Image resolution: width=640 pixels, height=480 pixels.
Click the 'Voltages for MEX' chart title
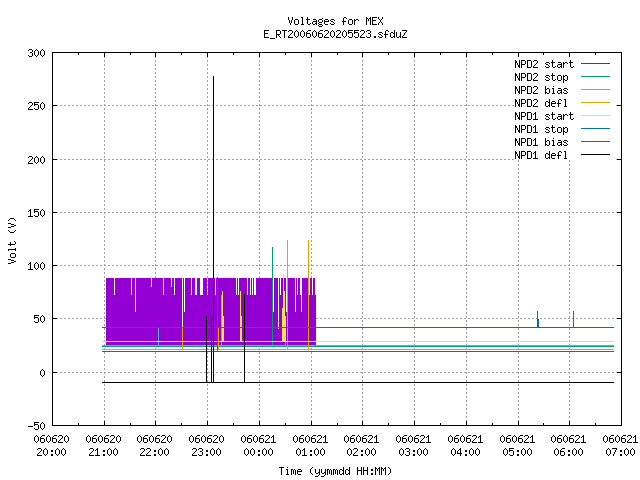point(335,21)
